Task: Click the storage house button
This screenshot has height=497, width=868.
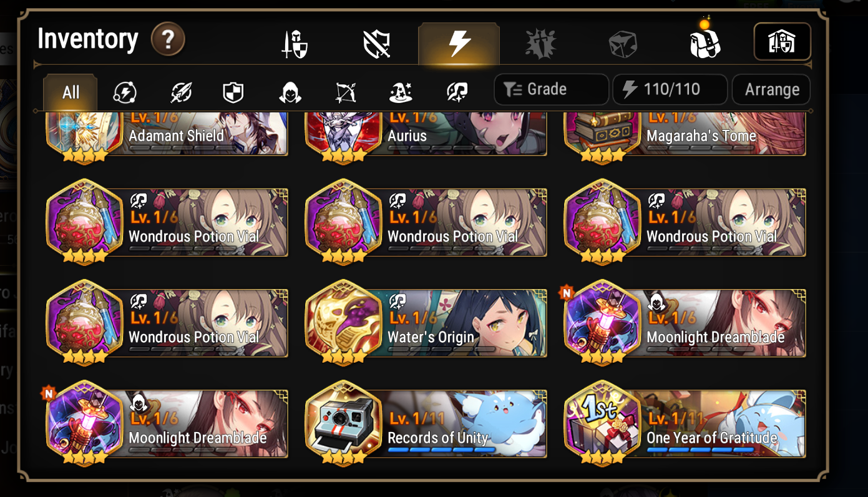Action: pos(783,42)
